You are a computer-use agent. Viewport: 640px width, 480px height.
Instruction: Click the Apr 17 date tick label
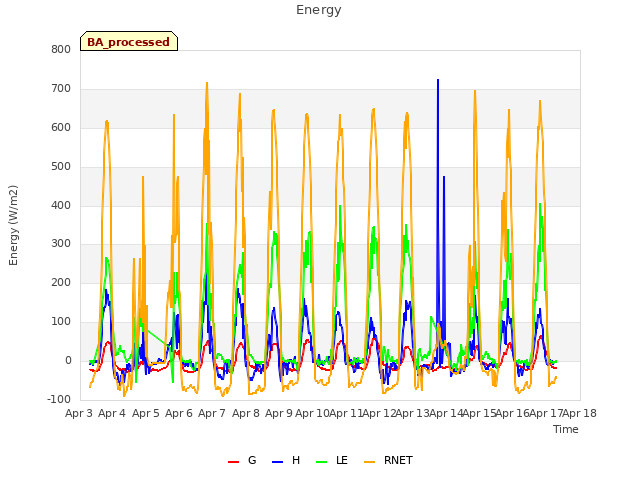pos(546,413)
